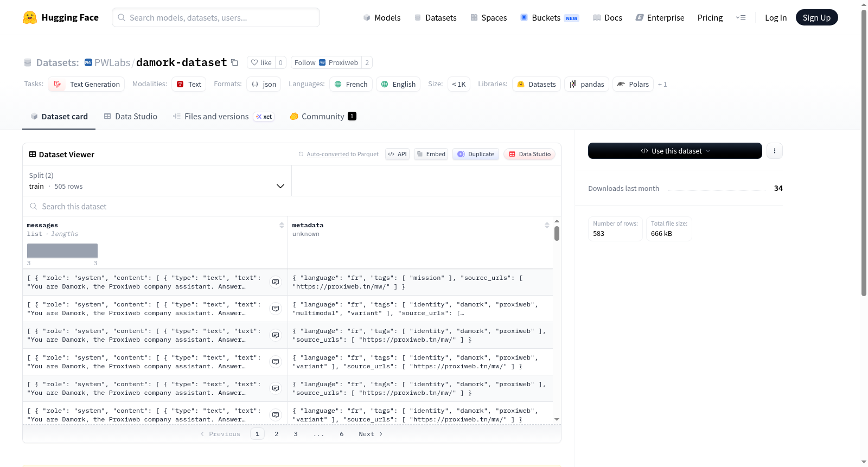This screenshot has height=467, width=868.
Task: Open the Dataset card tab
Action: pyautogui.click(x=59, y=116)
